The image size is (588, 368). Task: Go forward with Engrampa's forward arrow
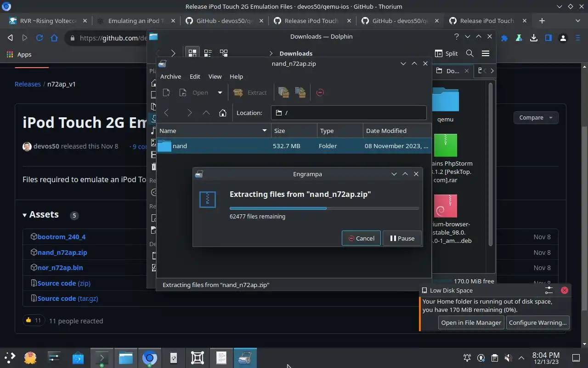point(189,113)
